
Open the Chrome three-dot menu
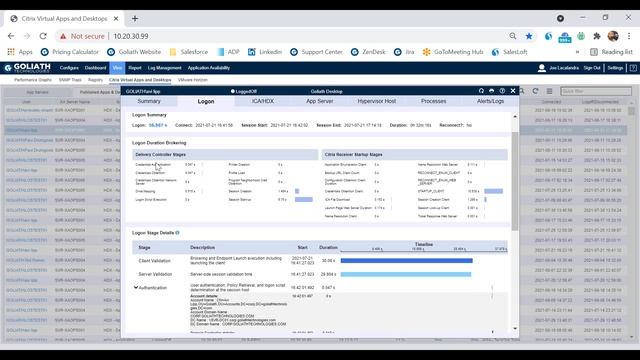pos(629,36)
